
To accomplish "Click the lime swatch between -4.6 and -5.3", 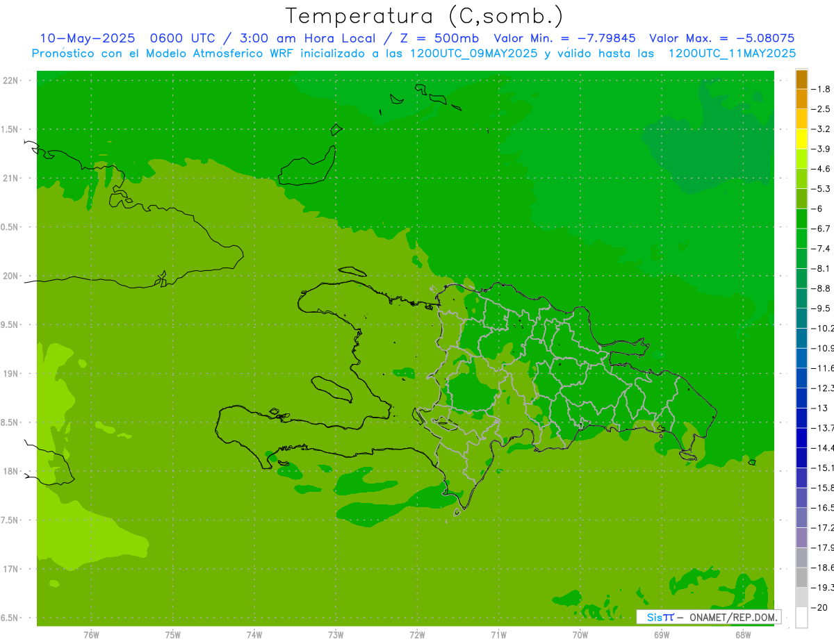I will pos(801,179).
